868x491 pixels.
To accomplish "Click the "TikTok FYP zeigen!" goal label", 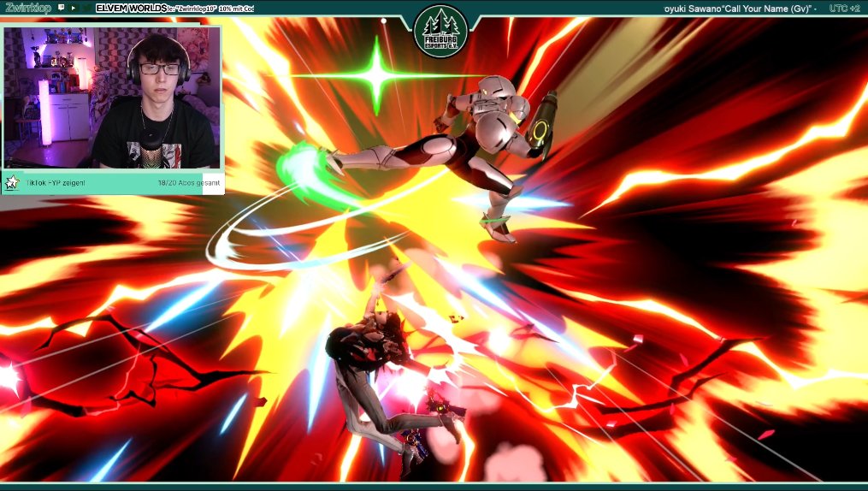I will pyautogui.click(x=56, y=183).
